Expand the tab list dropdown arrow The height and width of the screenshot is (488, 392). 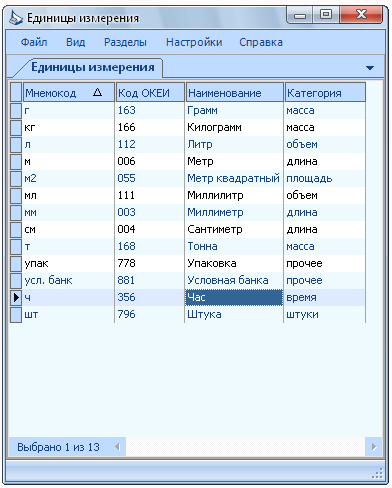pyautogui.click(x=370, y=68)
